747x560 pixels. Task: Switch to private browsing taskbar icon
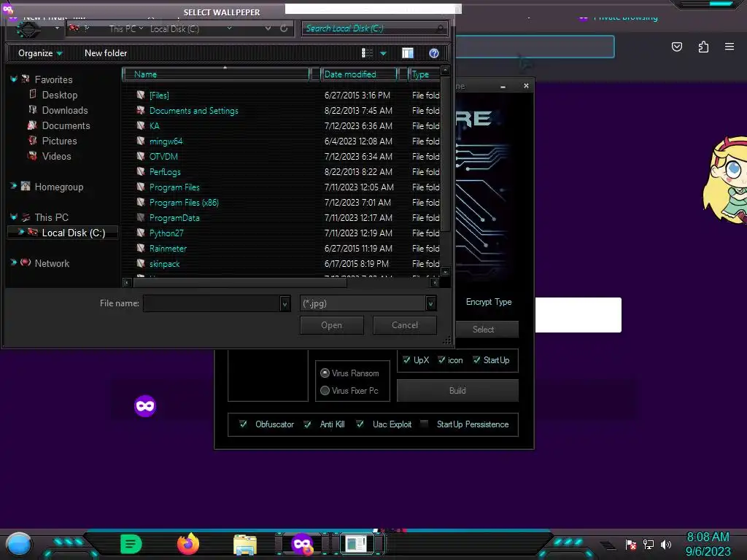click(x=303, y=544)
